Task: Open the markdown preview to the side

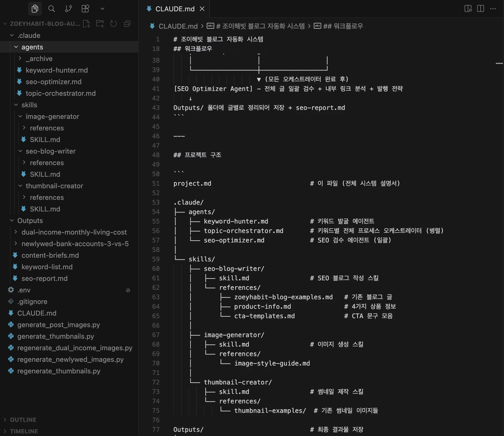Action: [x=468, y=9]
